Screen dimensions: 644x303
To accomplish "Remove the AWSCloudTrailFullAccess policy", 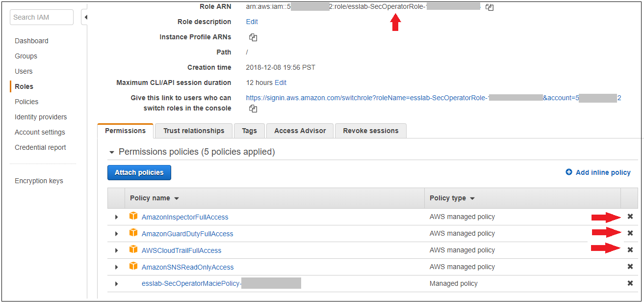I will coord(630,250).
